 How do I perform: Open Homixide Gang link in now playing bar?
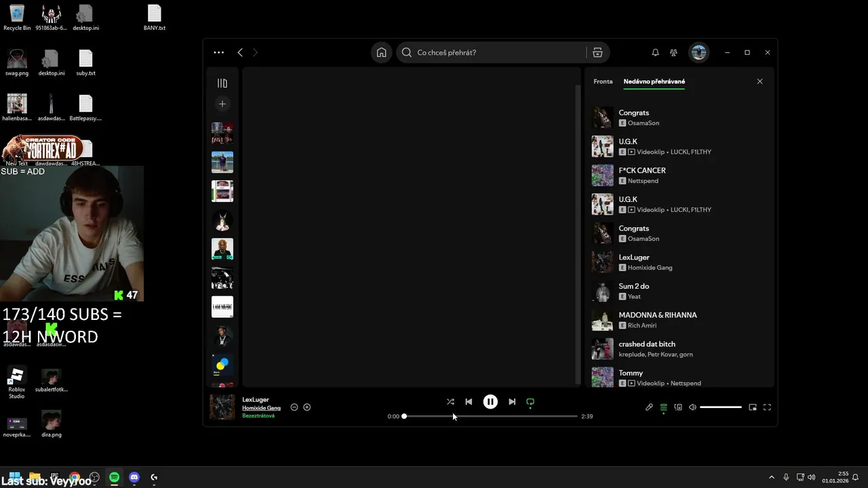[x=261, y=408]
